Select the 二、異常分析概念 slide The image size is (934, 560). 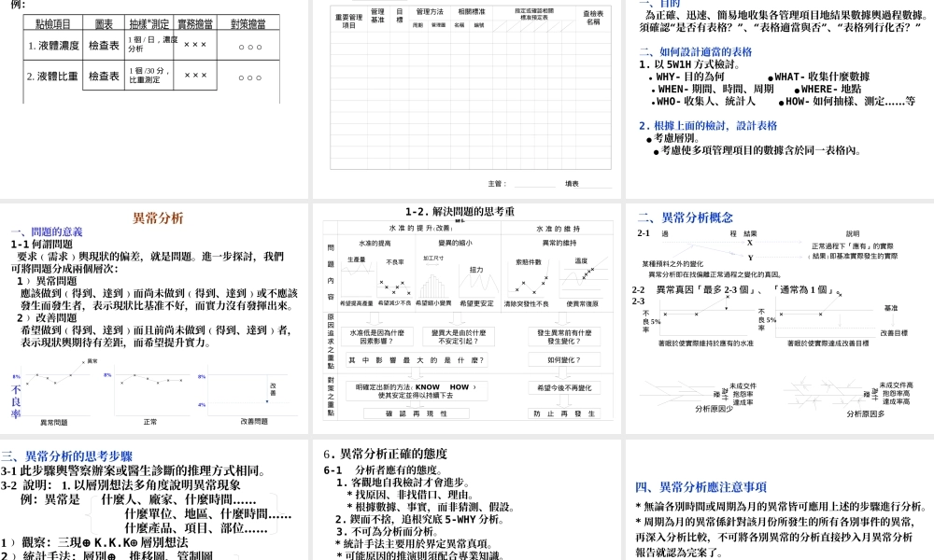click(780, 318)
